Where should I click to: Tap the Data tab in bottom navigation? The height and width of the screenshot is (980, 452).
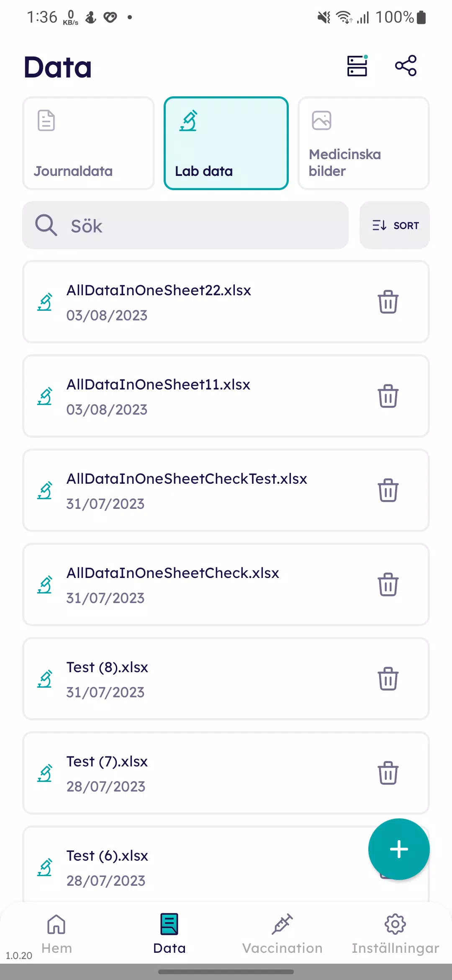coord(169,934)
